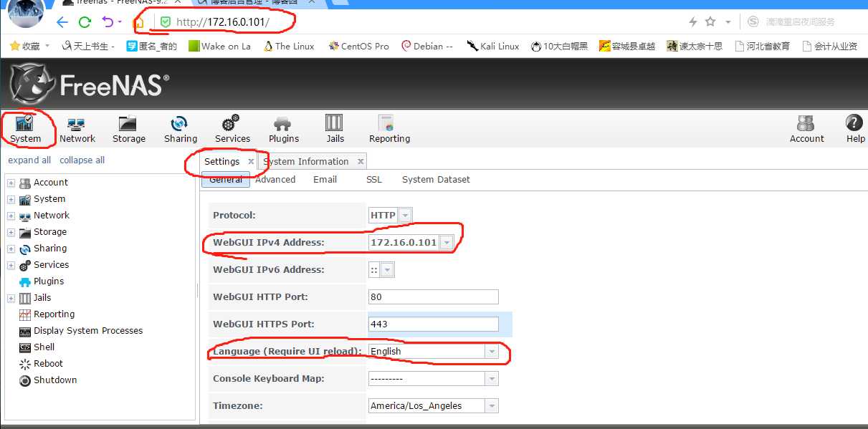Image resolution: width=868 pixels, height=429 pixels.
Task: Click the WebGUI HTTP Port field
Action: pyautogui.click(x=433, y=297)
